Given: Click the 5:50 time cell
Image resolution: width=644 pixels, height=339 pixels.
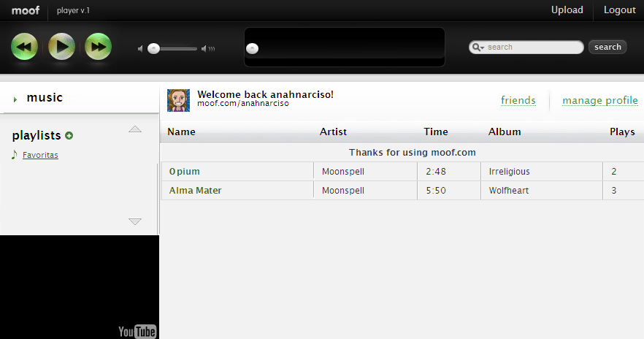Looking at the screenshot, I should pos(436,190).
